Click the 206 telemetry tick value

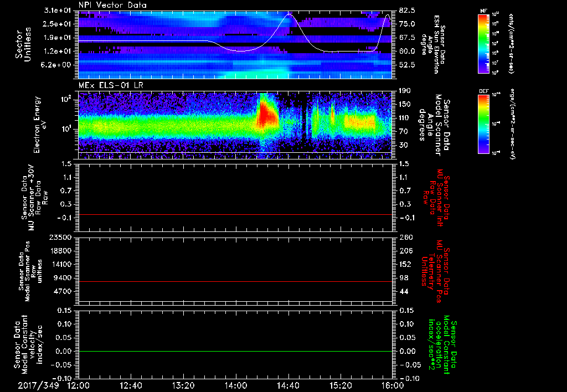tap(405, 251)
